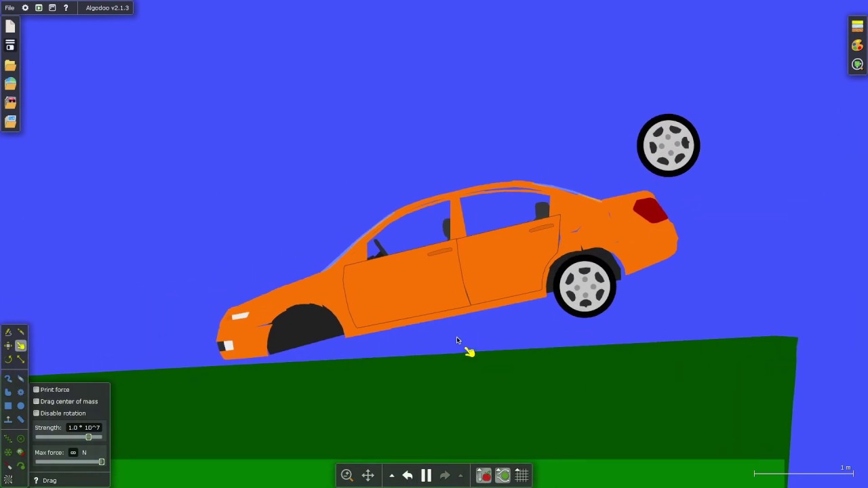Select the Sketch tool
The width and height of the screenshot is (868, 488).
[x=8, y=332]
